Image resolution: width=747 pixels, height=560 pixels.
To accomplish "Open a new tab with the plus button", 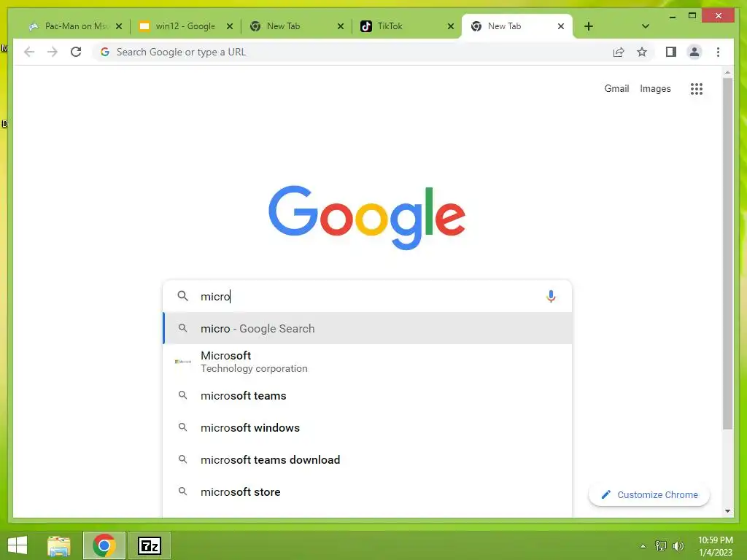I will click(589, 26).
